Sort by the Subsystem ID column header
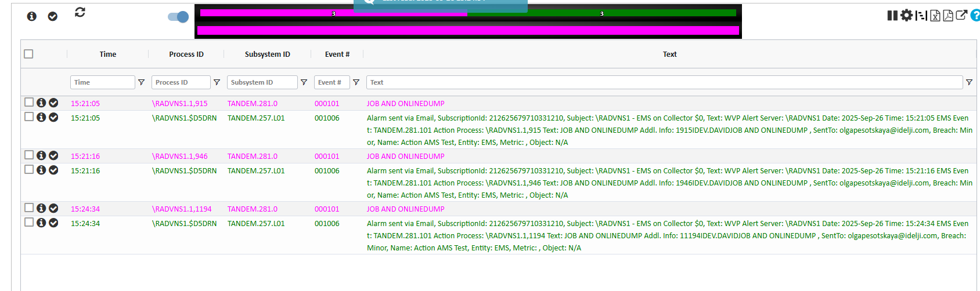The image size is (980, 291). tap(267, 54)
